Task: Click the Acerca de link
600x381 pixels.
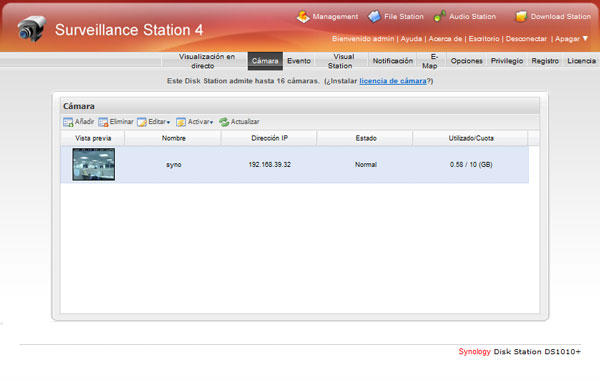Action: [445, 39]
